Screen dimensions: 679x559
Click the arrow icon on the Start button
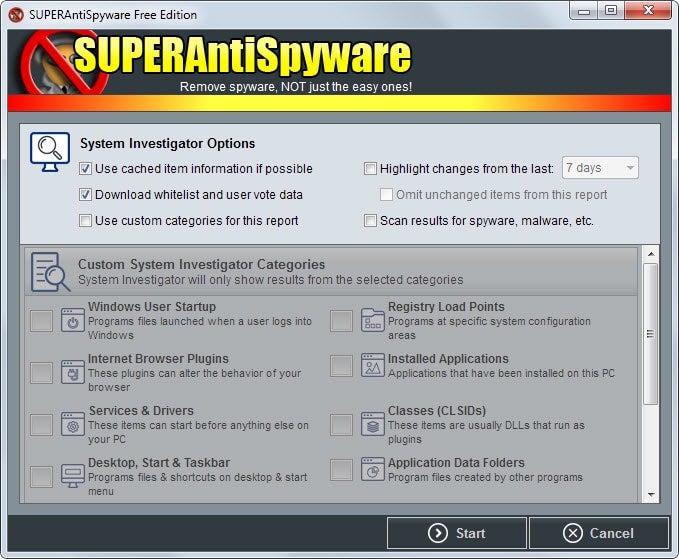[x=438, y=533]
